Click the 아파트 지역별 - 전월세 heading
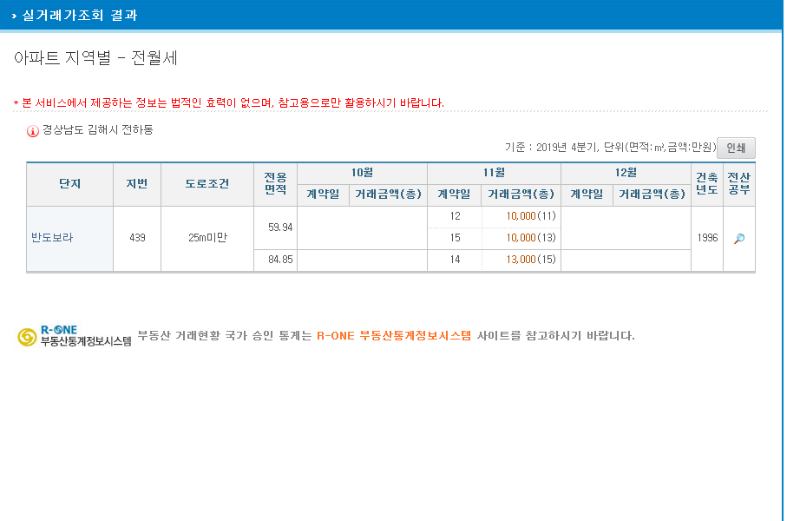The height and width of the screenshot is (521, 800). pyautogui.click(x=95, y=58)
